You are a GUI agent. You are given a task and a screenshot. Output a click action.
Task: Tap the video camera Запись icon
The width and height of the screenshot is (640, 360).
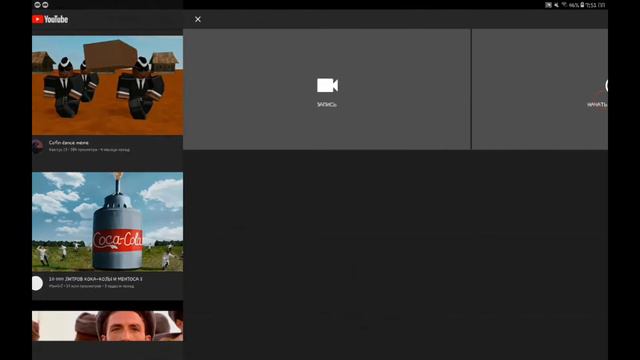click(x=327, y=85)
